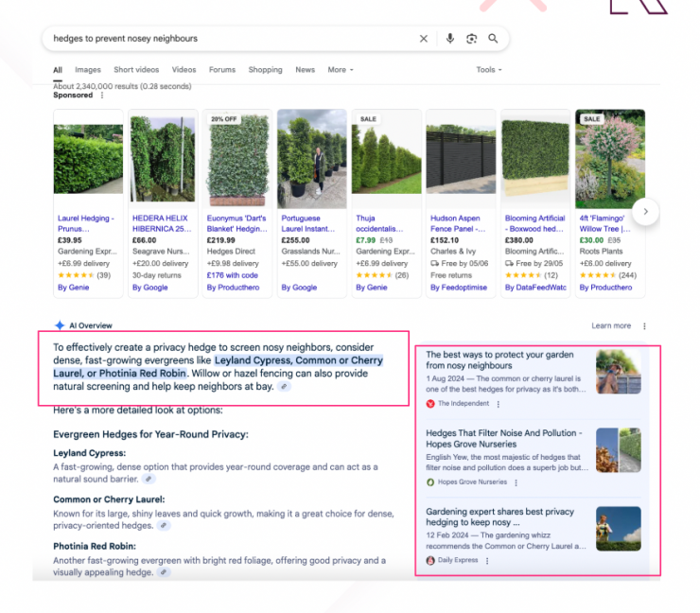Open Sponsored section three-dot menu
Image resolution: width=700 pixels, height=613 pixels.
click(x=102, y=96)
